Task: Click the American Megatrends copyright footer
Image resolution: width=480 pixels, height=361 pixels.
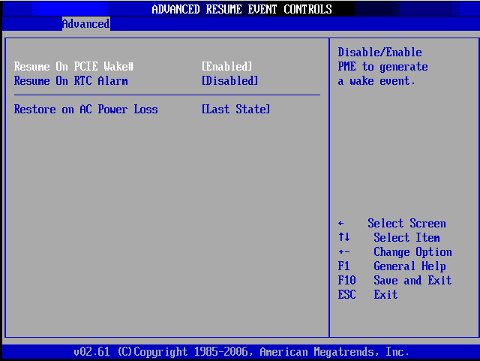Action: point(241,352)
